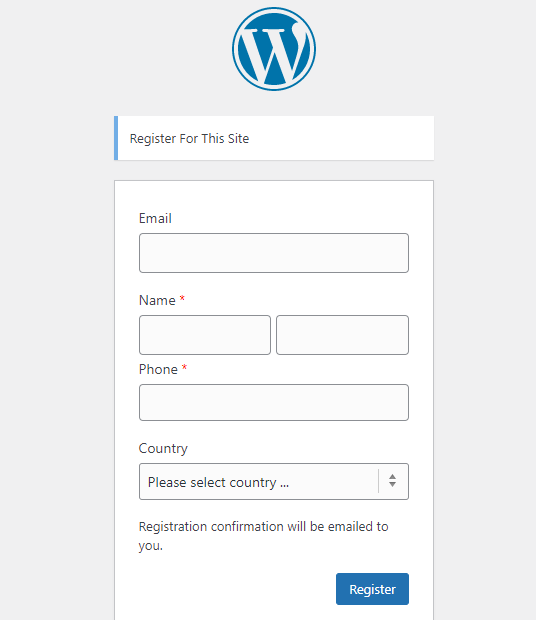Click the registration confirmation message text

point(263,536)
